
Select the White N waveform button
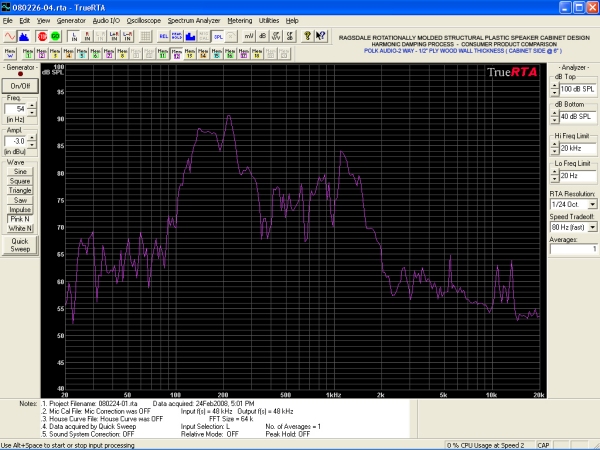tap(20, 228)
